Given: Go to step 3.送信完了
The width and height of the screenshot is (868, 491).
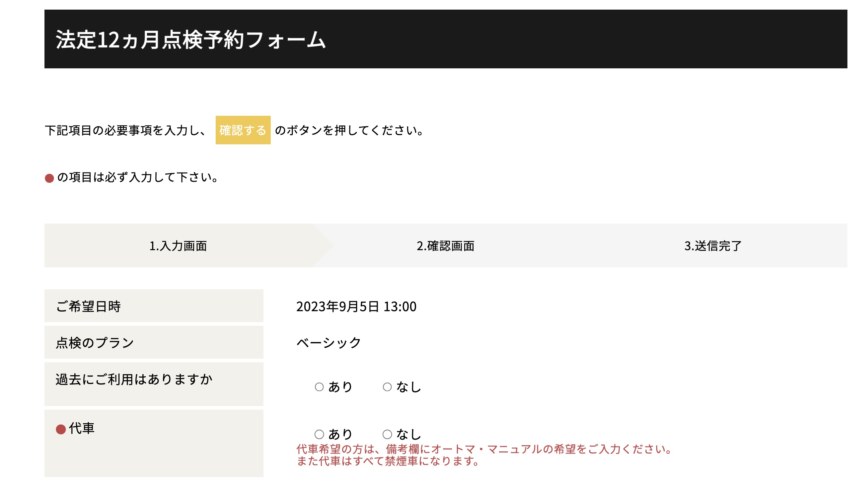Looking at the screenshot, I should coord(713,246).
